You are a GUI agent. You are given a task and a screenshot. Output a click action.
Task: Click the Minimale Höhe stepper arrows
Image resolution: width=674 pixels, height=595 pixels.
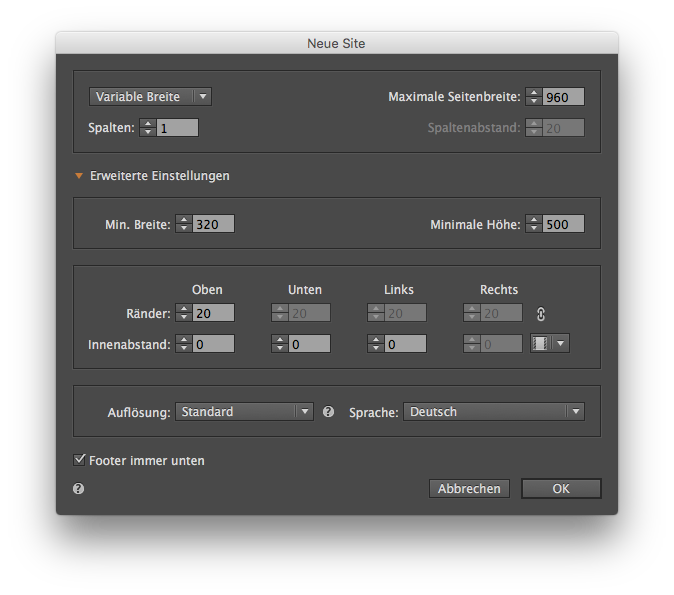tap(533, 224)
